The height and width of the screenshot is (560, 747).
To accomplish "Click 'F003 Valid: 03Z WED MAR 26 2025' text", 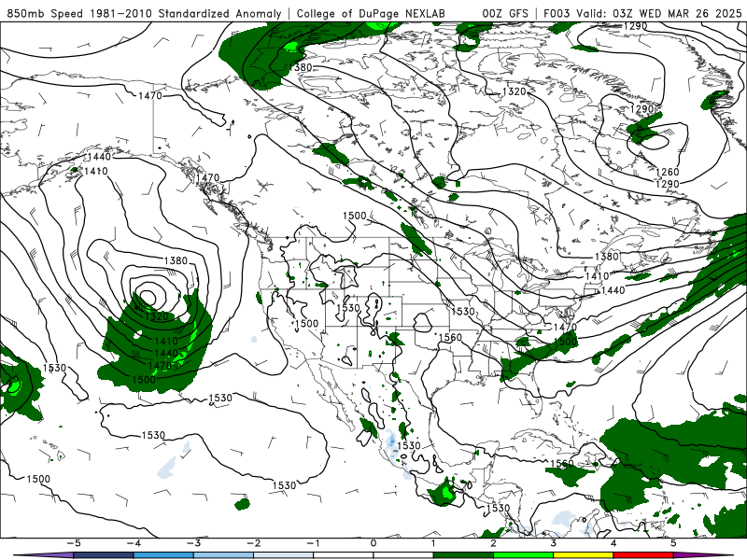I will (642, 14).
